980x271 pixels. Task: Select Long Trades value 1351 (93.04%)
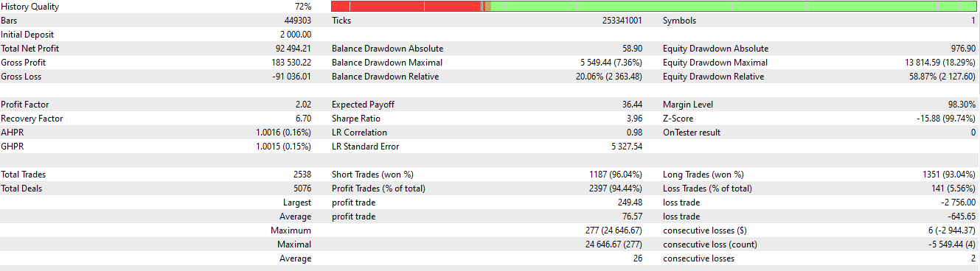click(949, 175)
